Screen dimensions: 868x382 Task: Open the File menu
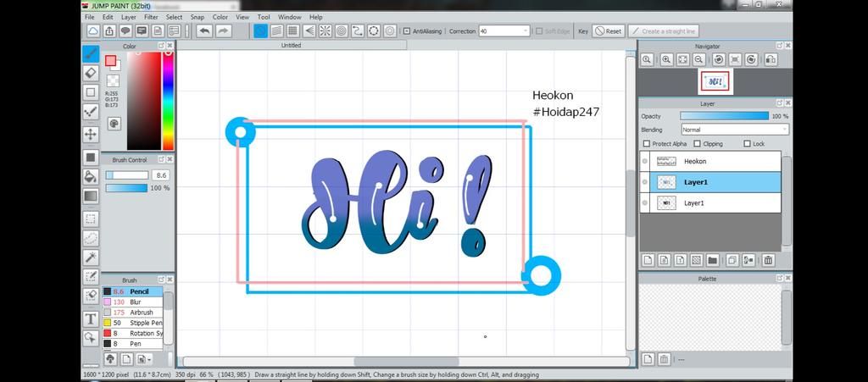[90, 17]
